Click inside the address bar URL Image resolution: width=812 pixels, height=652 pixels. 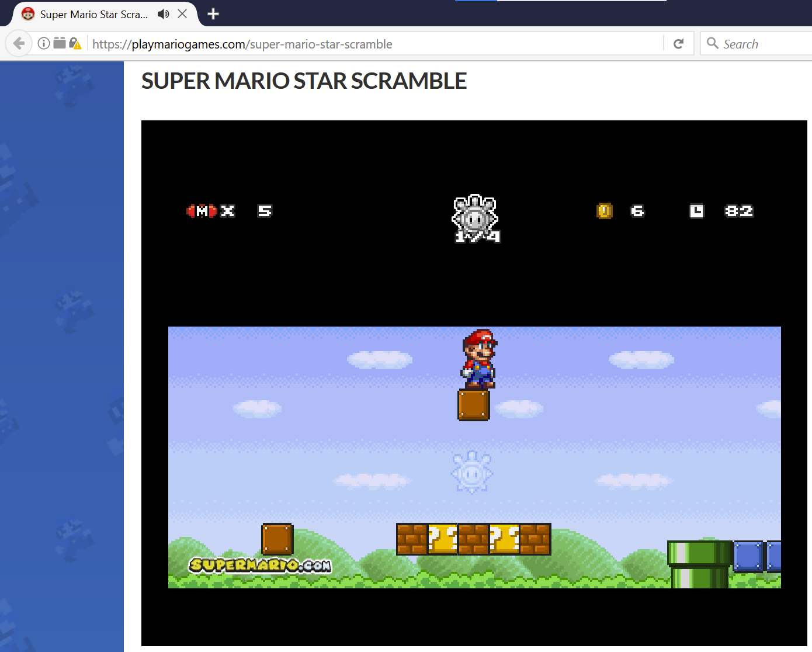(242, 43)
